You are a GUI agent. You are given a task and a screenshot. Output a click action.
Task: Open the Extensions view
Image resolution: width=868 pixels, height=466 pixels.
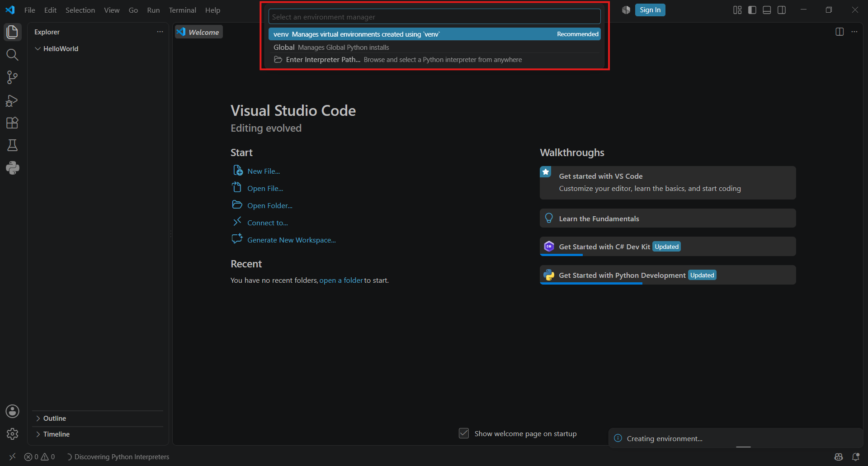tap(13, 123)
